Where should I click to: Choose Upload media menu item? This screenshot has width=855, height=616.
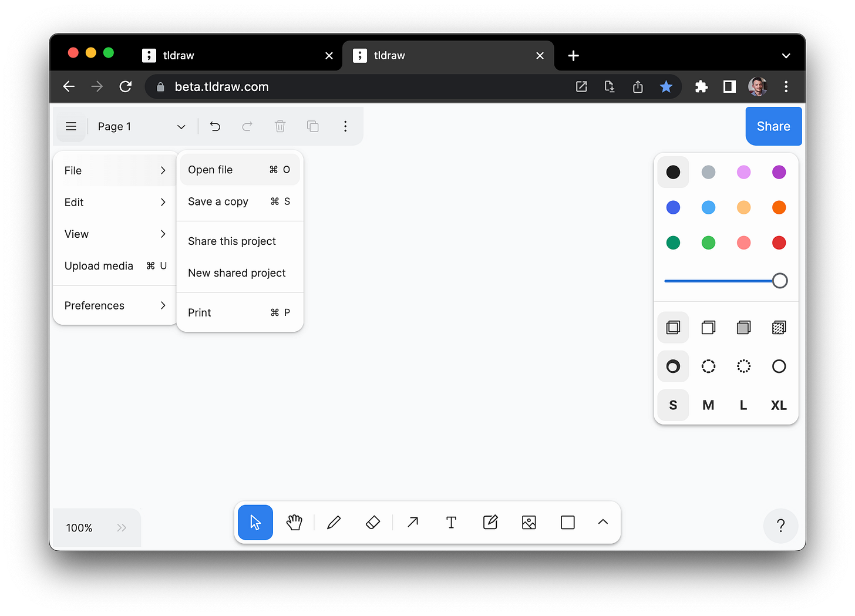click(116, 265)
